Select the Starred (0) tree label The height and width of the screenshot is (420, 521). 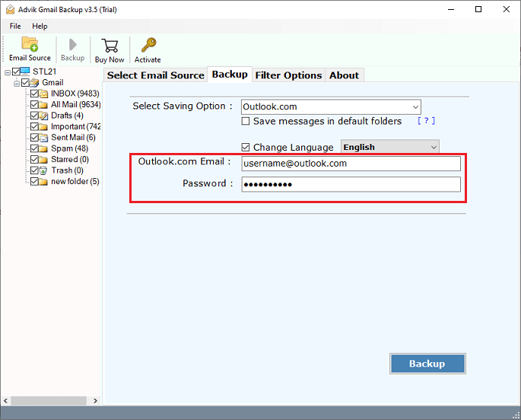click(70, 160)
